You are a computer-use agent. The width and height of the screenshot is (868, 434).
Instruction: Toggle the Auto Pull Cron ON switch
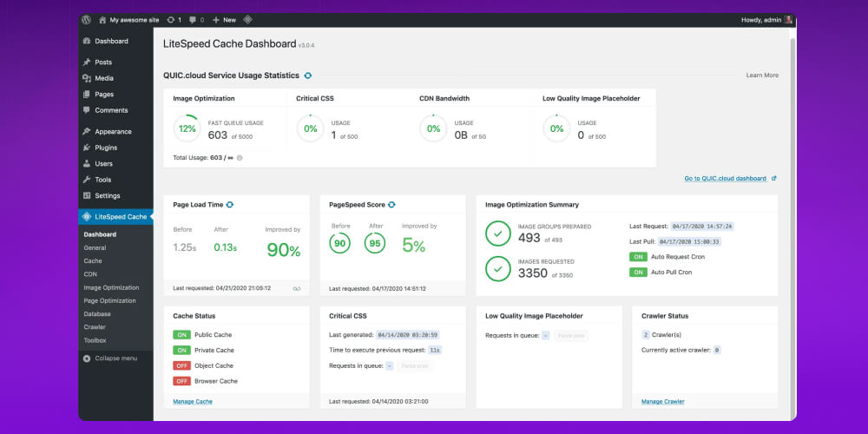point(638,273)
